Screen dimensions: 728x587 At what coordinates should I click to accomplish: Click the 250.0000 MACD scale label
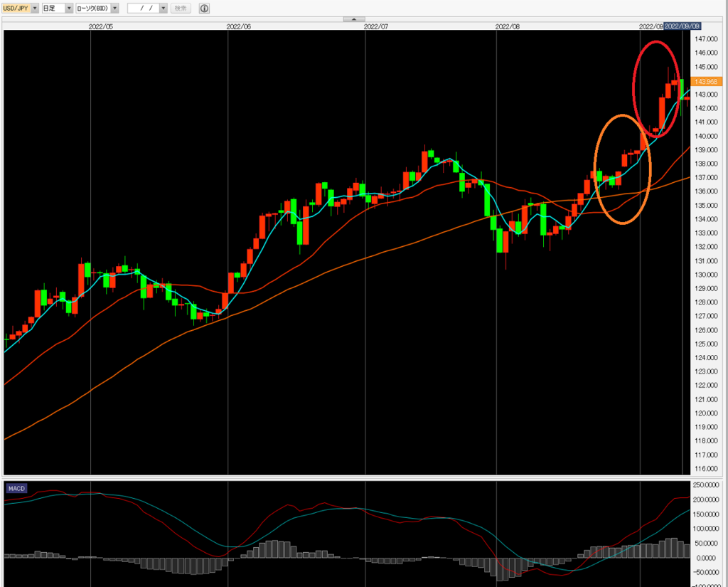pyautogui.click(x=707, y=485)
